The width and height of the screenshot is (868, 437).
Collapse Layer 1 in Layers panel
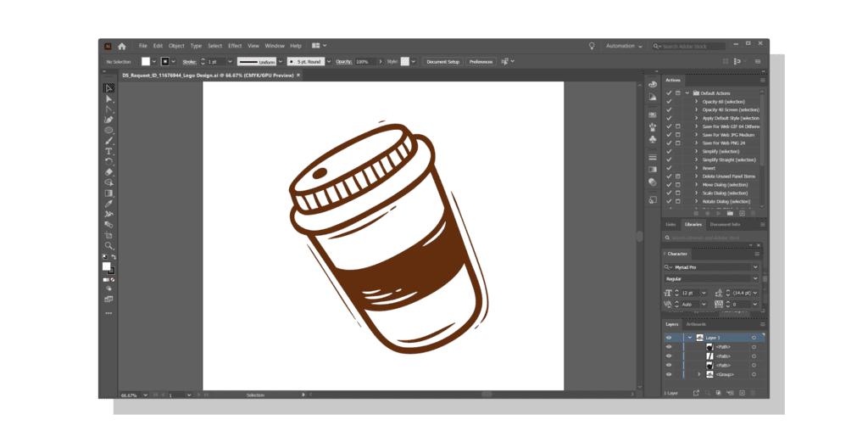690,338
